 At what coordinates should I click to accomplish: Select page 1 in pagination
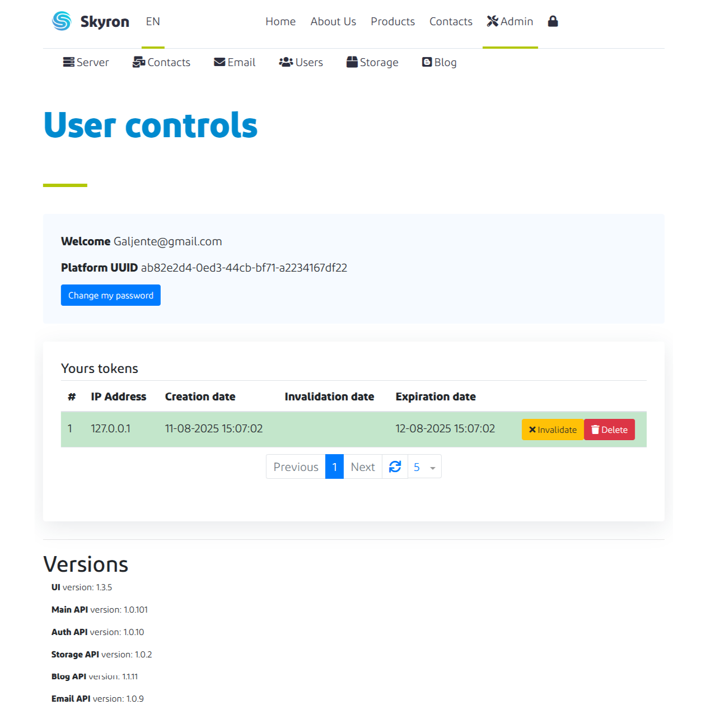click(x=334, y=467)
